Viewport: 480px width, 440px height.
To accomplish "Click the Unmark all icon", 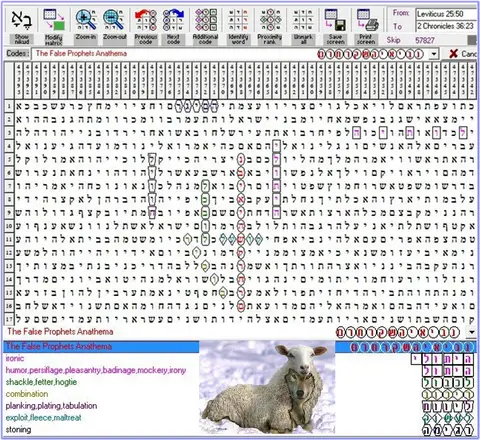I will [x=303, y=20].
